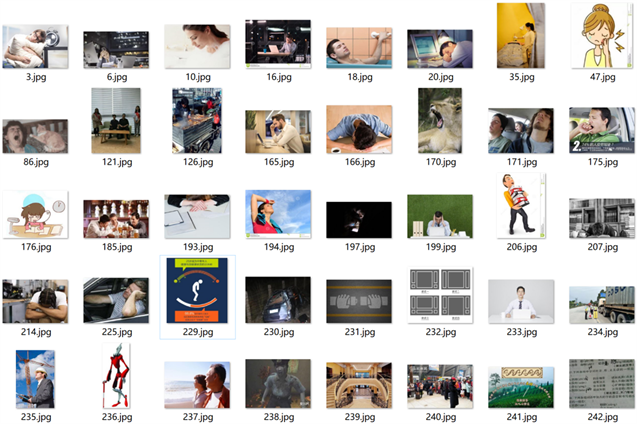Open the 16.jpg thumbnail

pyautogui.click(x=278, y=44)
